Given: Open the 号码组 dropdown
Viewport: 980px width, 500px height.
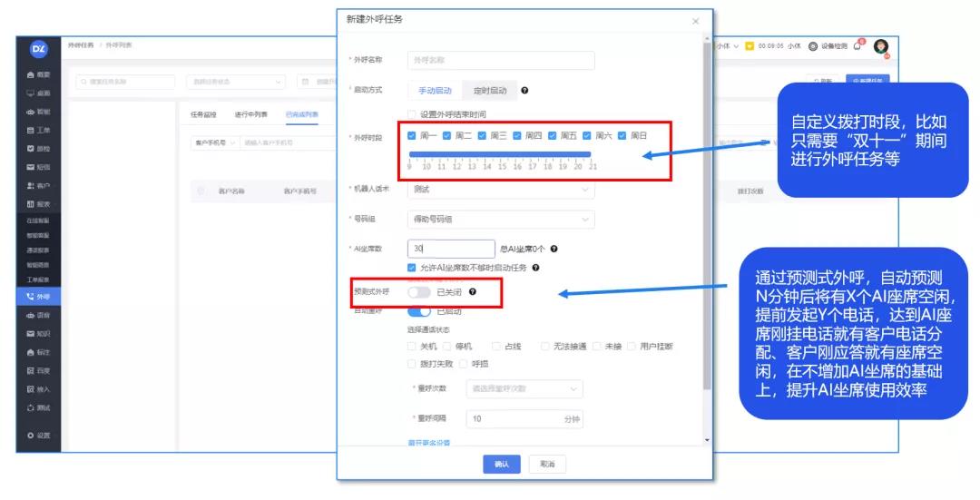Looking at the screenshot, I should pyautogui.click(x=501, y=220).
